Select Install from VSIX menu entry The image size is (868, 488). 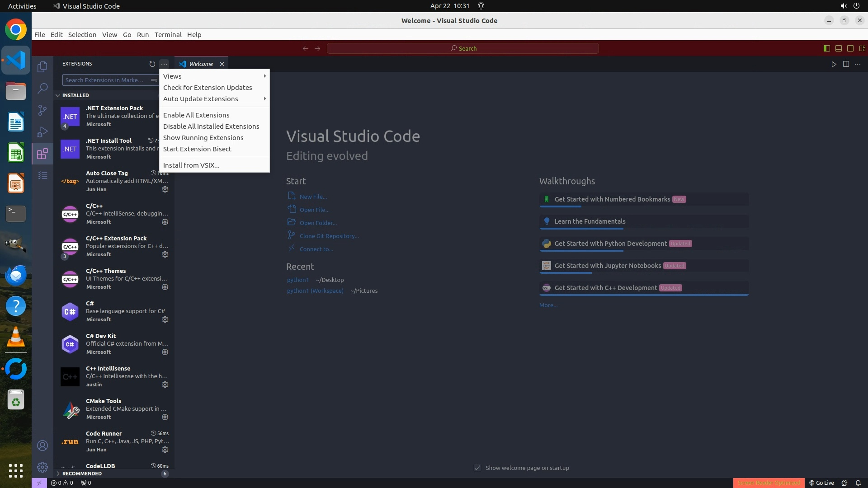[191, 165]
